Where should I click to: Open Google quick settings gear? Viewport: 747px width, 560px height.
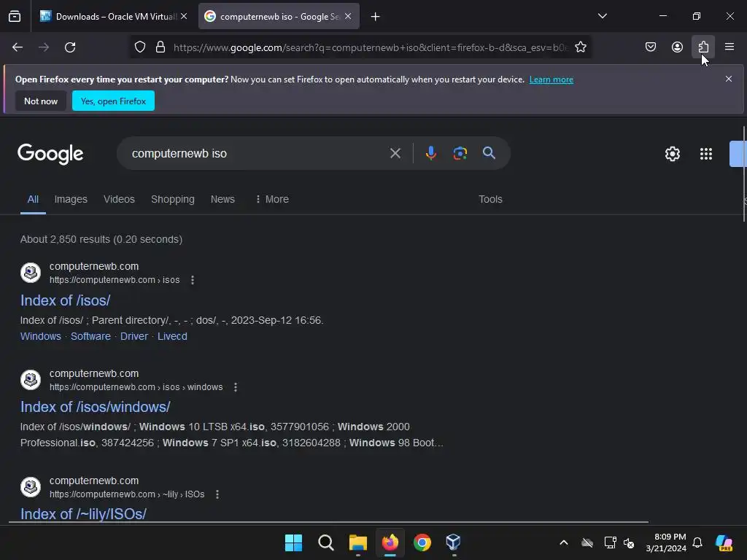(672, 154)
